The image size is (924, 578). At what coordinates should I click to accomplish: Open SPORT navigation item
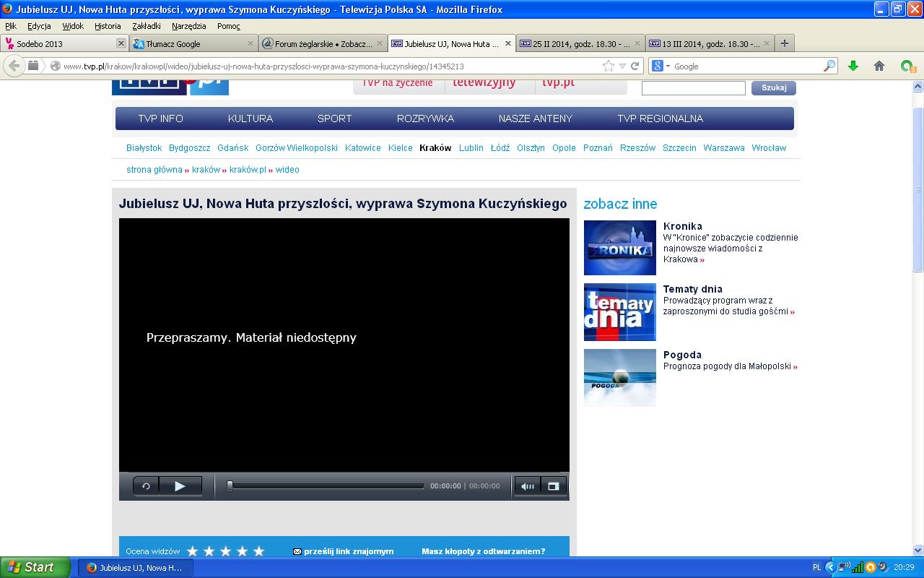(334, 118)
